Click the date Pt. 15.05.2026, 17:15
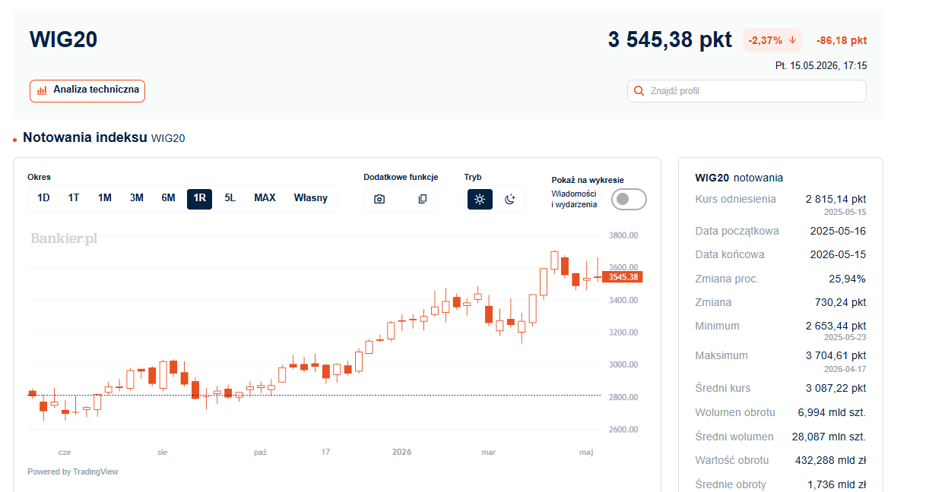This screenshot has width=948, height=492. coord(821,65)
